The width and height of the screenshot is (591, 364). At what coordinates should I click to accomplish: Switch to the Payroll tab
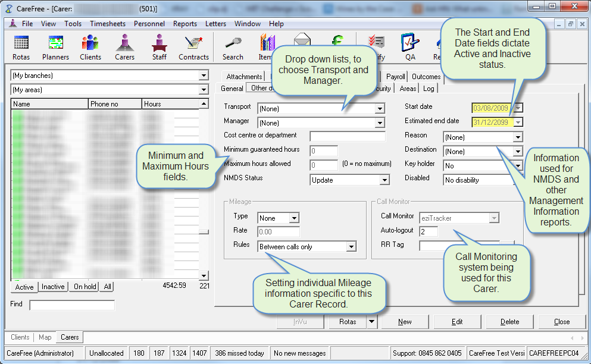click(395, 77)
